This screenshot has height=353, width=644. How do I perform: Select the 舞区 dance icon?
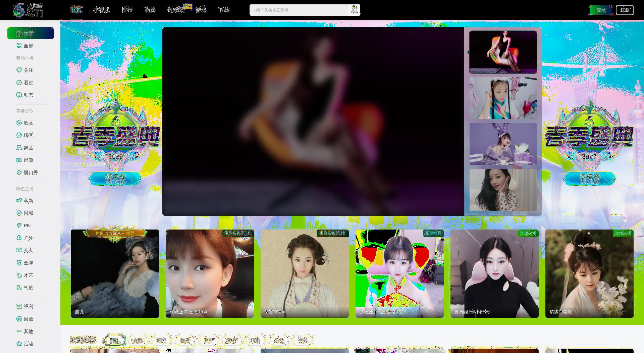tap(19, 148)
